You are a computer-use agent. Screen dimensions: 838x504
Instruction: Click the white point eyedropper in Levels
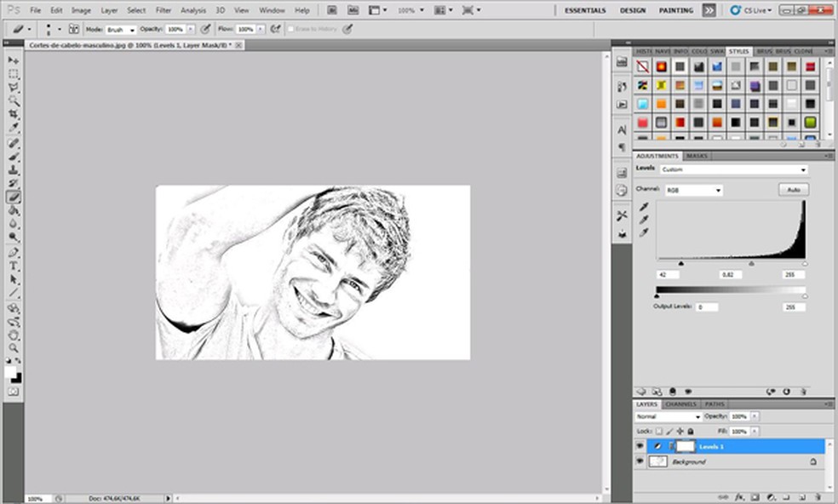(x=644, y=232)
